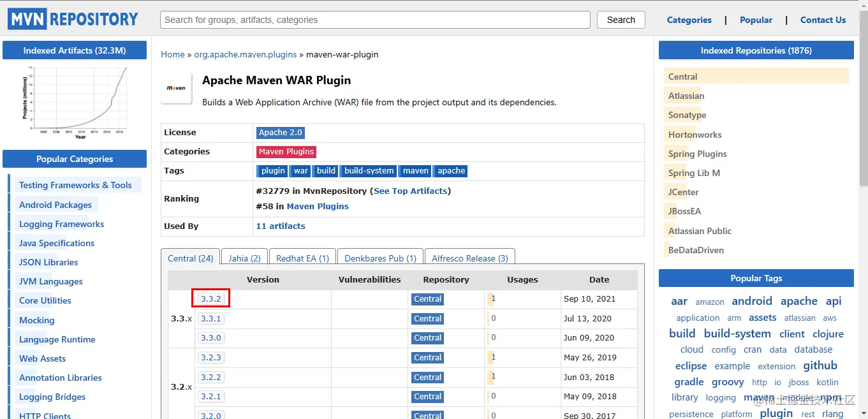The width and height of the screenshot is (868, 419).
Task: Open Annotation Libraries category
Action: coord(61,378)
